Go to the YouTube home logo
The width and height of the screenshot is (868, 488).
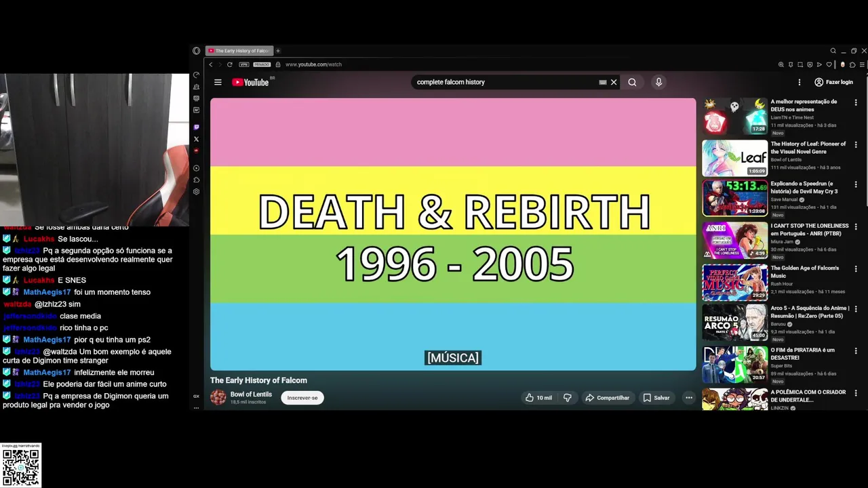[251, 82]
